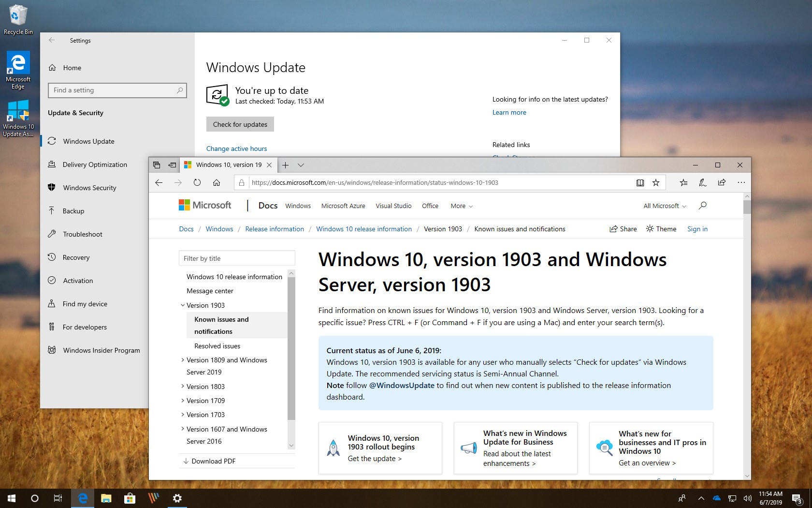The width and height of the screenshot is (812, 508).
Task: Click Docs header link
Action: [x=268, y=206]
